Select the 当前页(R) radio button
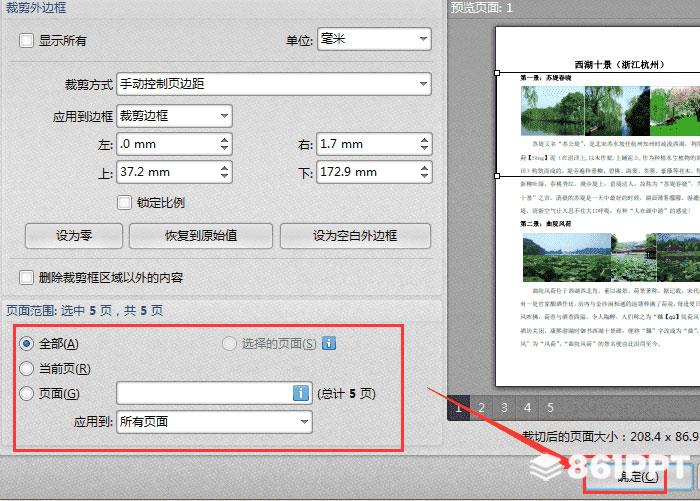The width and height of the screenshot is (700, 501). pyautogui.click(x=27, y=368)
